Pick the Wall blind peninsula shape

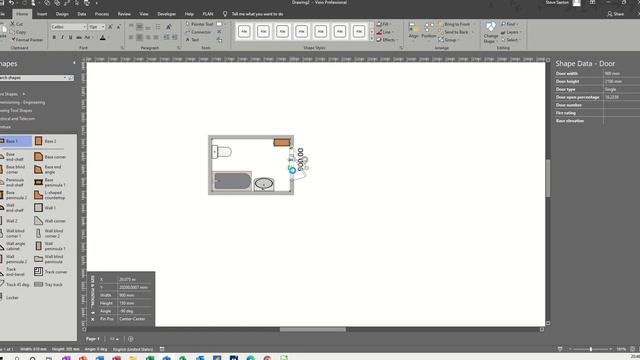pyautogui.click(x=49, y=259)
